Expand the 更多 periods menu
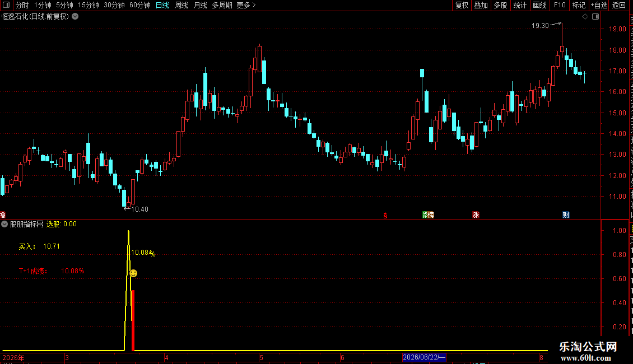 coord(246,5)
